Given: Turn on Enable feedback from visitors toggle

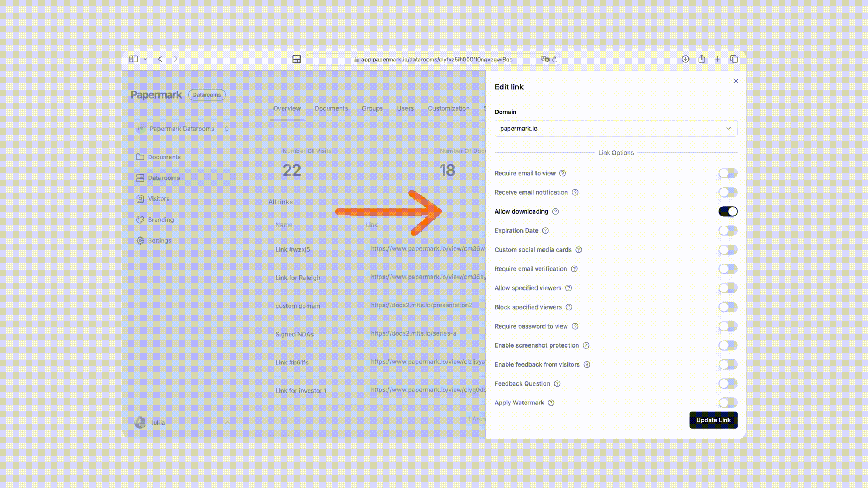Looking at the screenshot, I should 728,364.
